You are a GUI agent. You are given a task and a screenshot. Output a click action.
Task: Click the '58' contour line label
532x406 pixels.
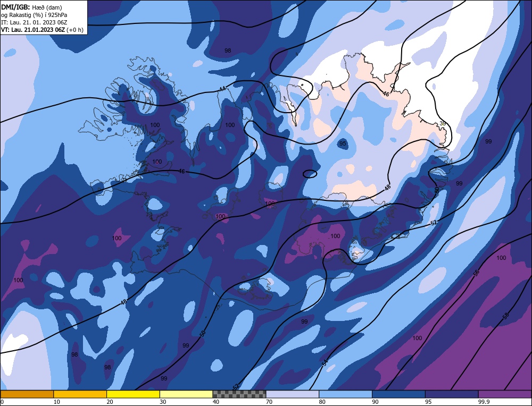click(505, 316)
